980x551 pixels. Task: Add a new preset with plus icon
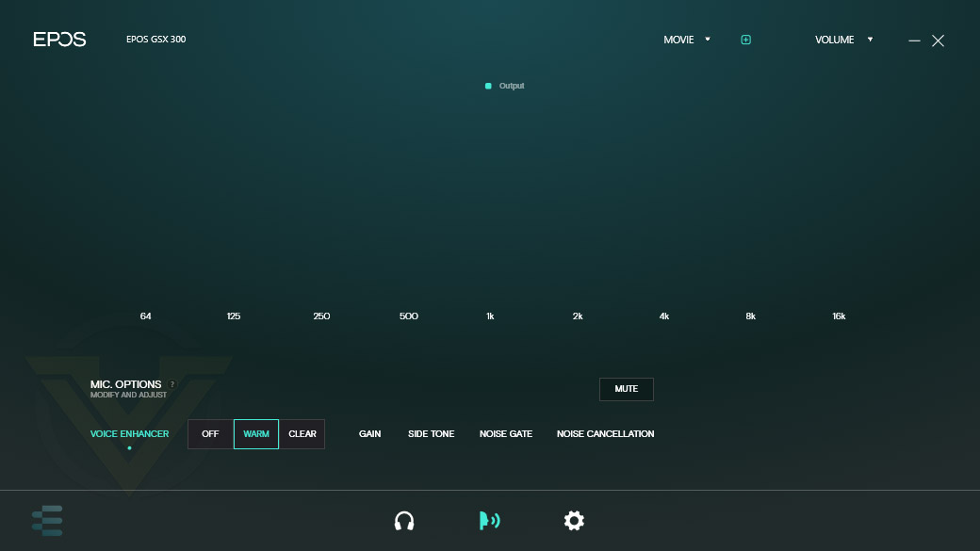(745, 40)
